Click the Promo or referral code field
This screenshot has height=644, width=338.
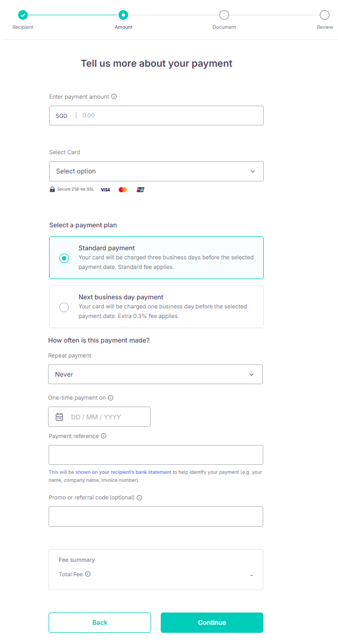155,516
